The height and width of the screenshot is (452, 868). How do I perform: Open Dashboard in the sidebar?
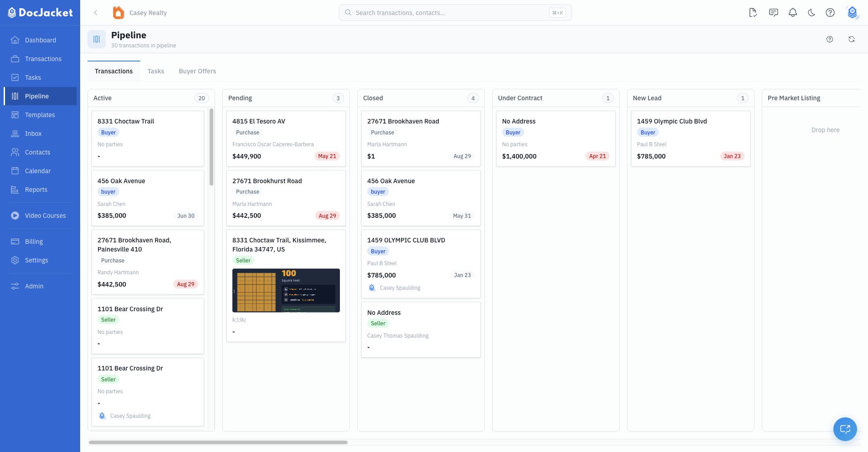coord(40,40)
